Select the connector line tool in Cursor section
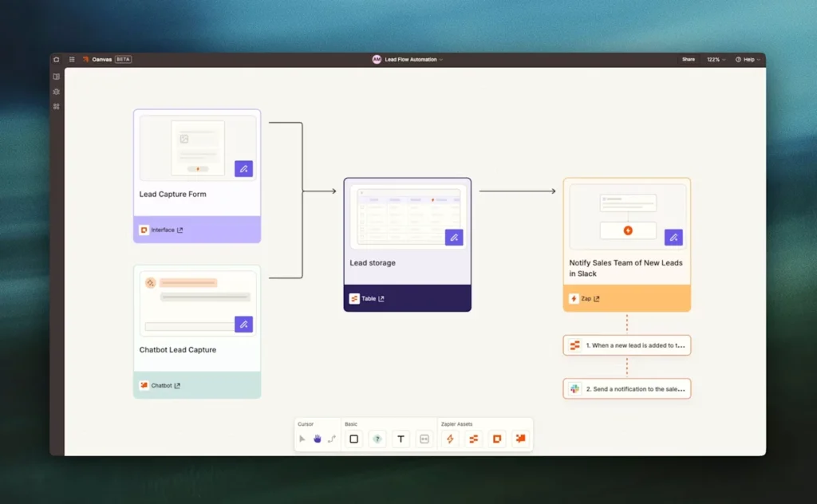817x504 pixels. [x=332, y=439]
